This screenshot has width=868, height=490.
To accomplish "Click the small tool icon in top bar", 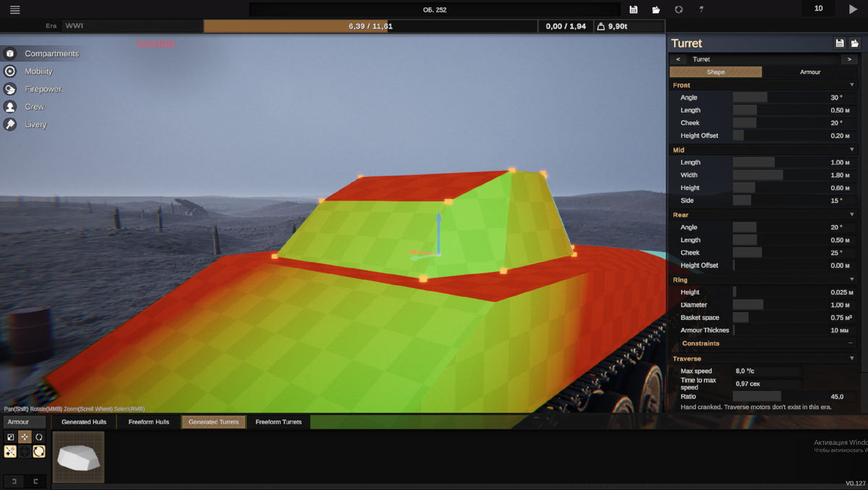I will click(701, 9).
